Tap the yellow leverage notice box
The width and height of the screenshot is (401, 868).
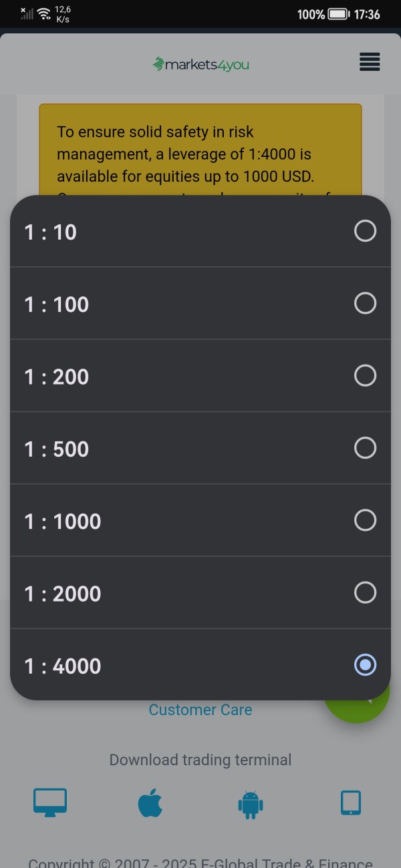click(200, 147)
